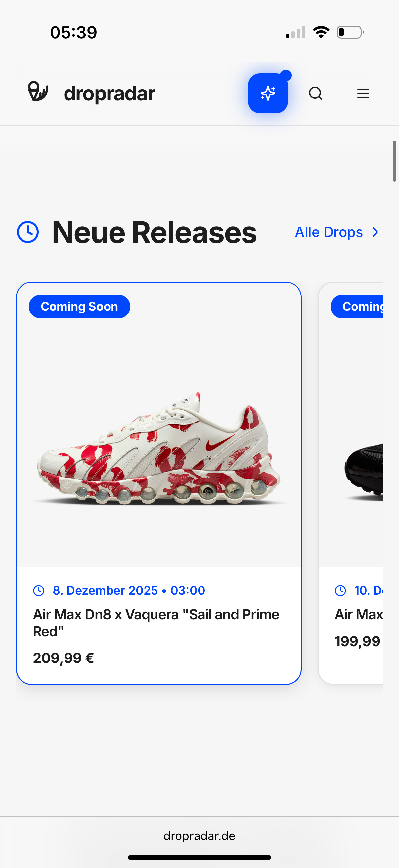Image resolution: width=399 pixels, height=868 pixels.
Task: Click the clock icon beside Neue Releases
Action: click(28, 232)
